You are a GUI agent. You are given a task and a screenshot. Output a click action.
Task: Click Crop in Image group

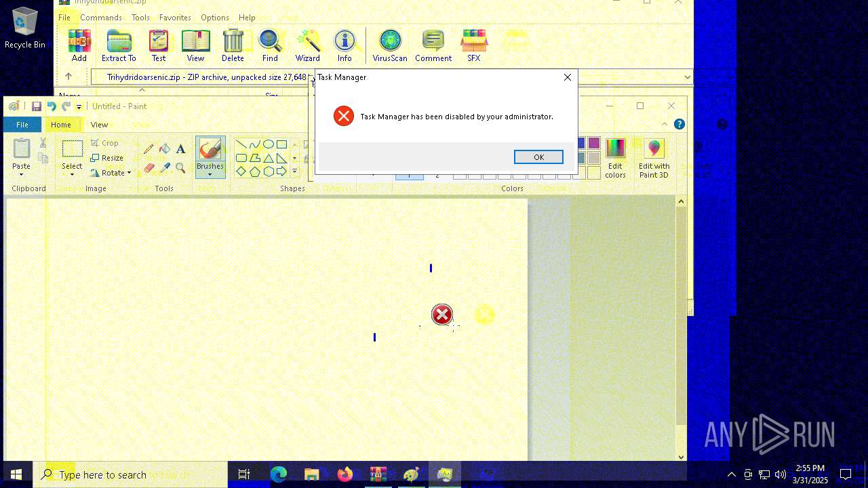(x=104, y=143)
